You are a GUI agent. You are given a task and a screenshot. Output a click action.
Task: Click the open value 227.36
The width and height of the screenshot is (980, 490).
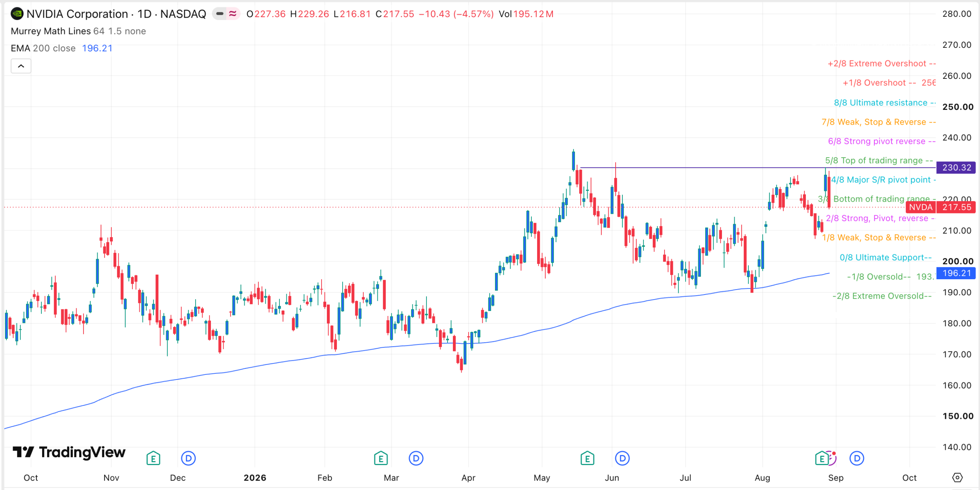[x=270, y=14]
